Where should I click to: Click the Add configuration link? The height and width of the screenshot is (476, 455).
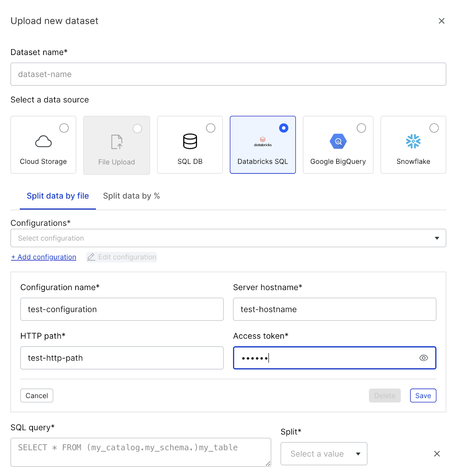click(44, 257)
